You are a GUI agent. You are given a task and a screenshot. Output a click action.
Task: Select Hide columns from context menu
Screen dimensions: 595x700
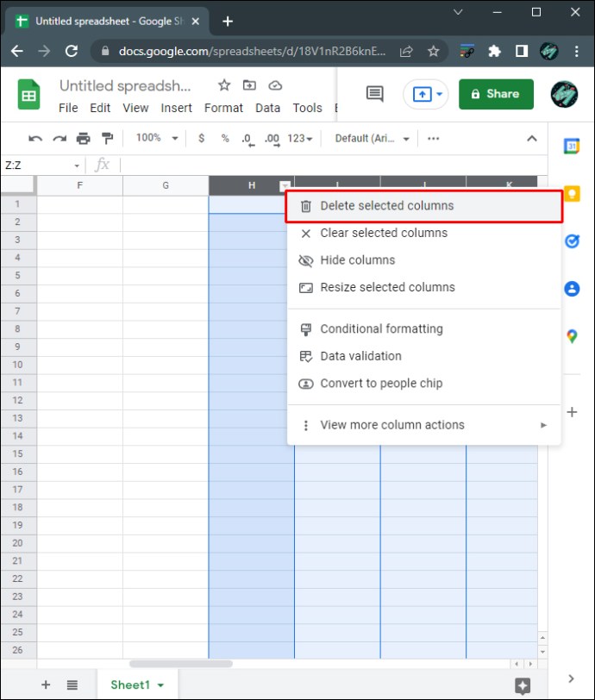(357, 260)
